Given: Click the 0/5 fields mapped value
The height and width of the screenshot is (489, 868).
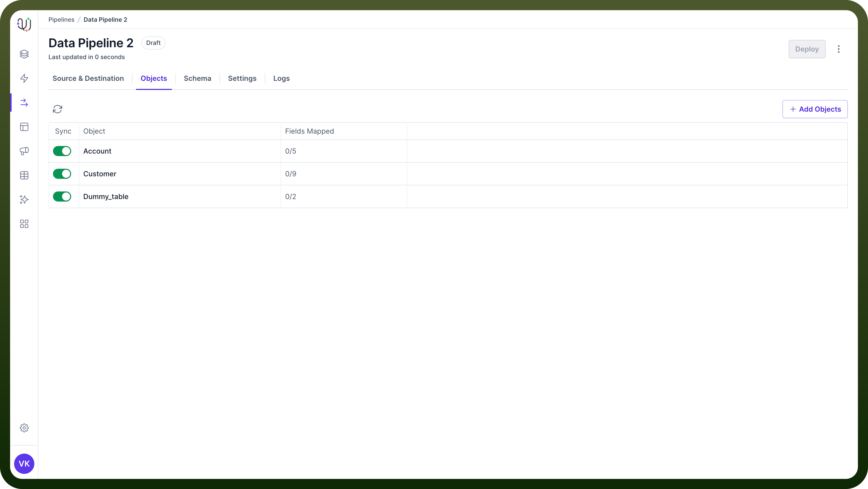Looking at the screenshot, I should click(x=291, y=151).
